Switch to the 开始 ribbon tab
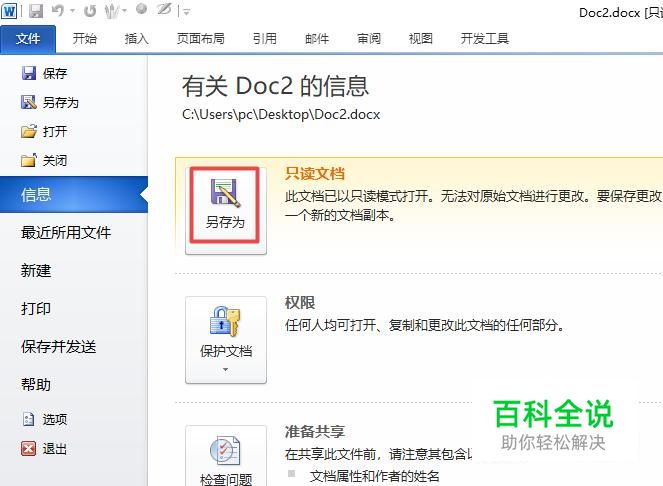This screenshot has width=663, height=486. [x=85, y=39]
